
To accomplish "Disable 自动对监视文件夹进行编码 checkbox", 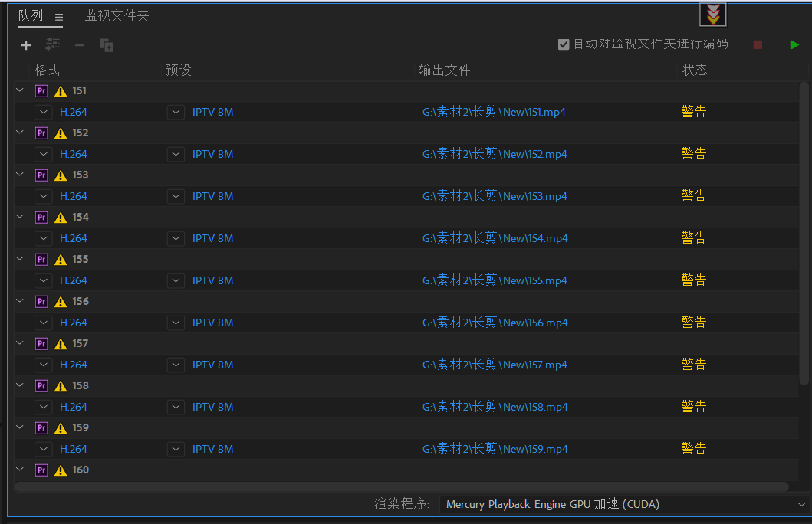I will [x=564, y=44].
